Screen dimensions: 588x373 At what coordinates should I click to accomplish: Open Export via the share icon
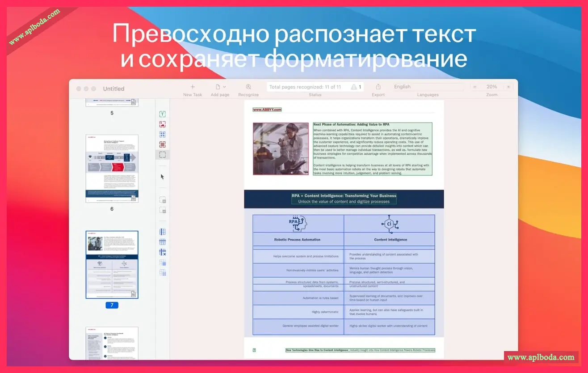pos(378,86)
